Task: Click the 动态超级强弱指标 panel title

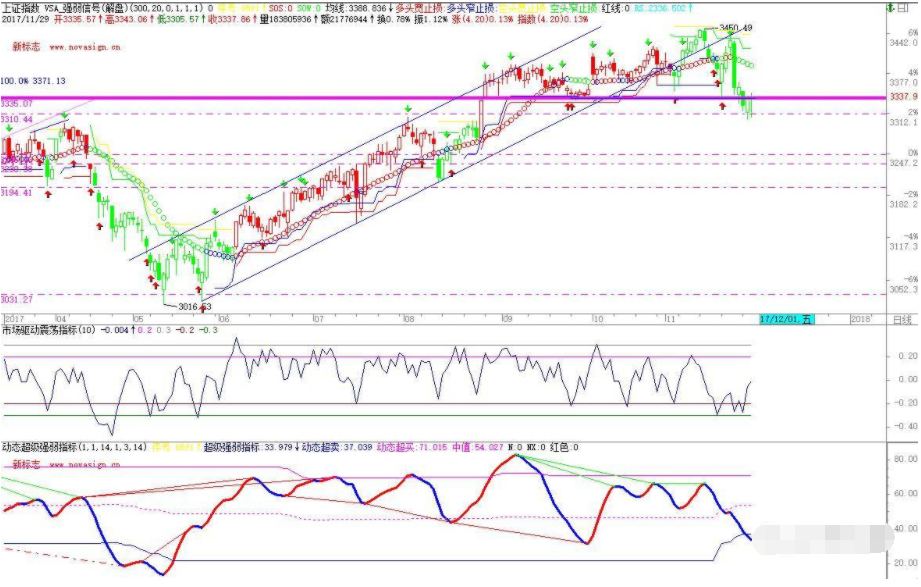Action: tap(39, 447)
